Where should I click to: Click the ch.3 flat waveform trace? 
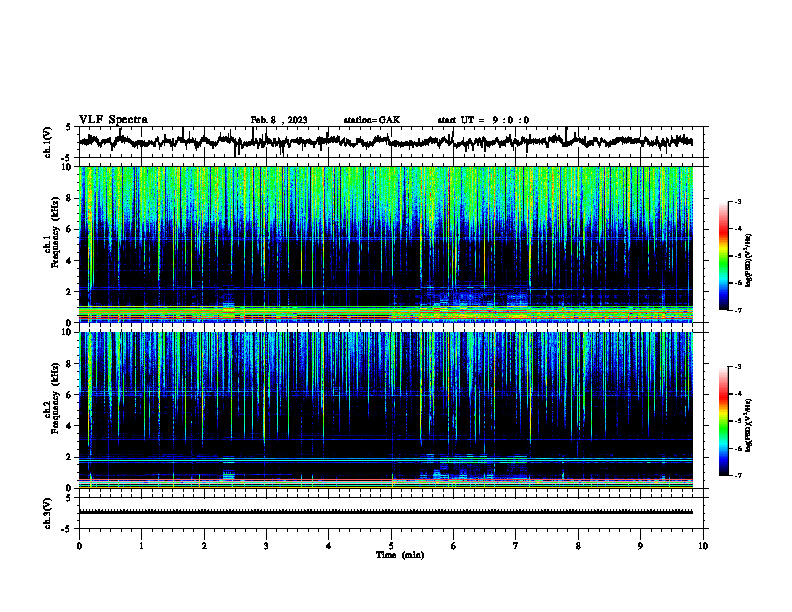386,512
